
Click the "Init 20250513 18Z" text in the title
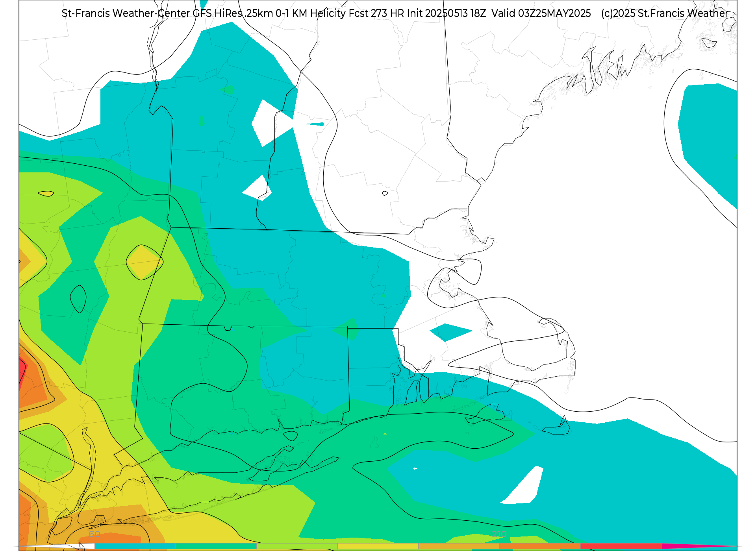[447, 13]
